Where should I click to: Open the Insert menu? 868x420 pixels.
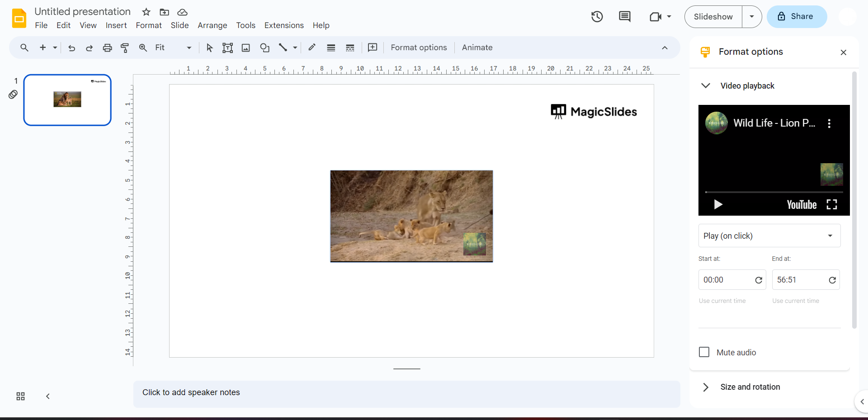click(x=116, y=25)
